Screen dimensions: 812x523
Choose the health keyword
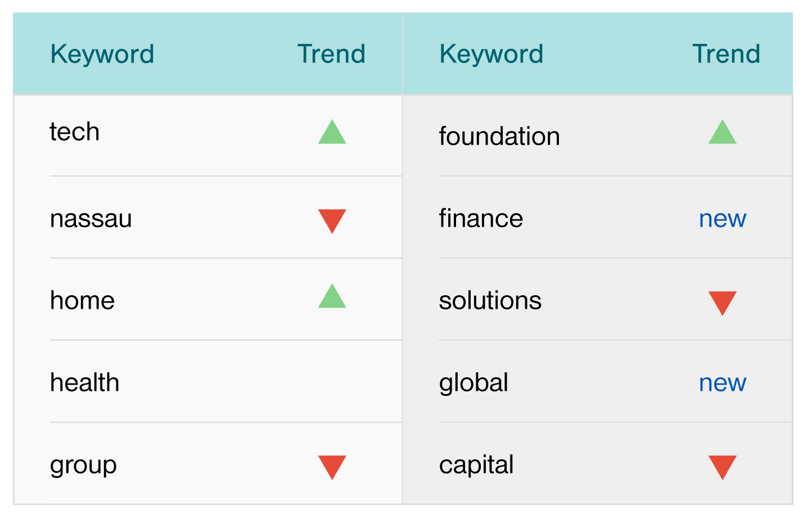click(84, 382)
